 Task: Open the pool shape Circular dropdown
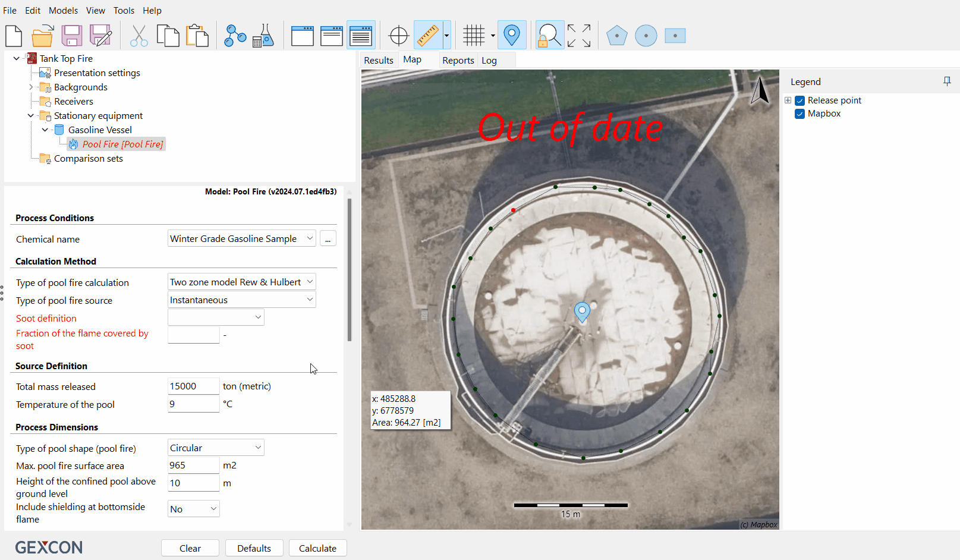click(258, 448)
